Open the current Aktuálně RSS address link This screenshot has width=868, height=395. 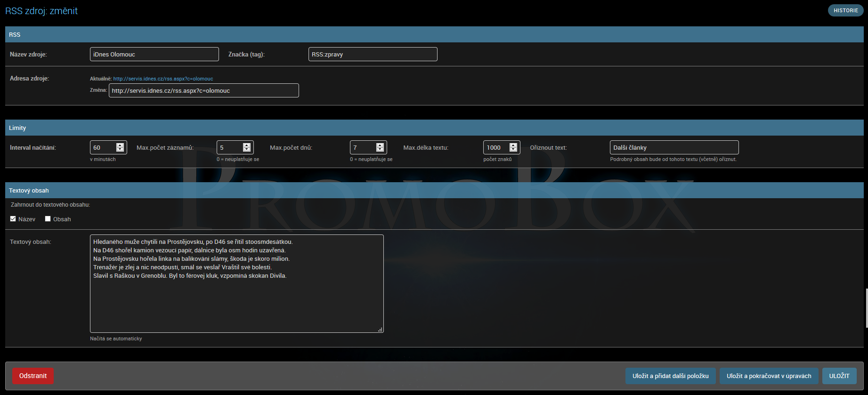click(x=163, y=79)
